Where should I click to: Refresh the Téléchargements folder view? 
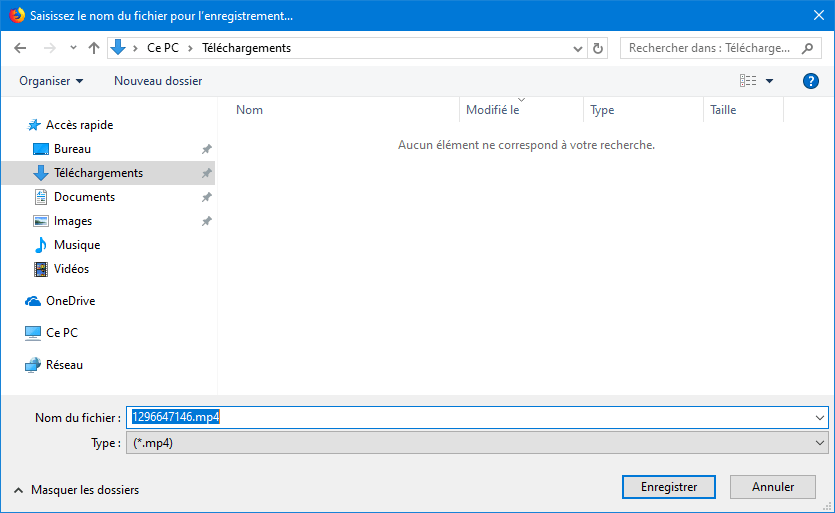(597, 48)
